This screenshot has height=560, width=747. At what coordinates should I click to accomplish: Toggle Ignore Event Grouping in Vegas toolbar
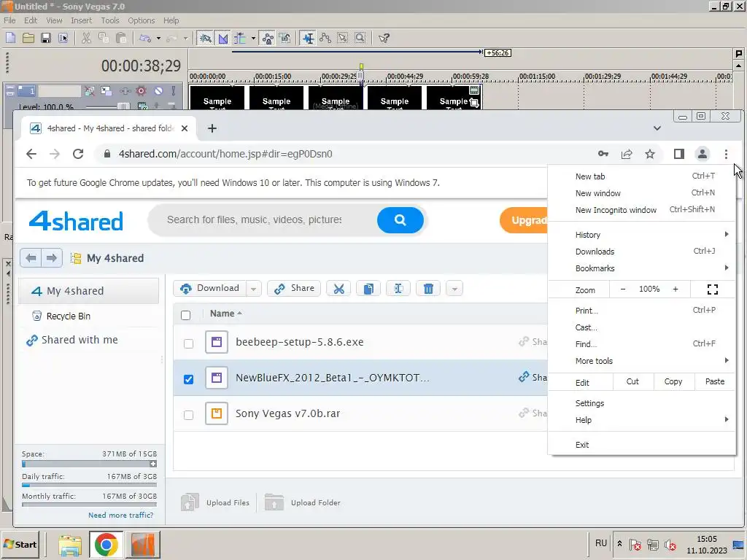[285, 38]
